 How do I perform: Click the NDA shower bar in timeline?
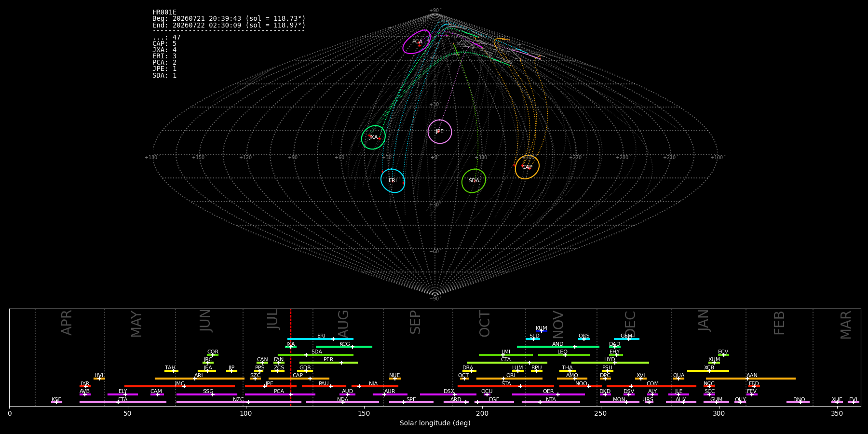pos(342,402)
